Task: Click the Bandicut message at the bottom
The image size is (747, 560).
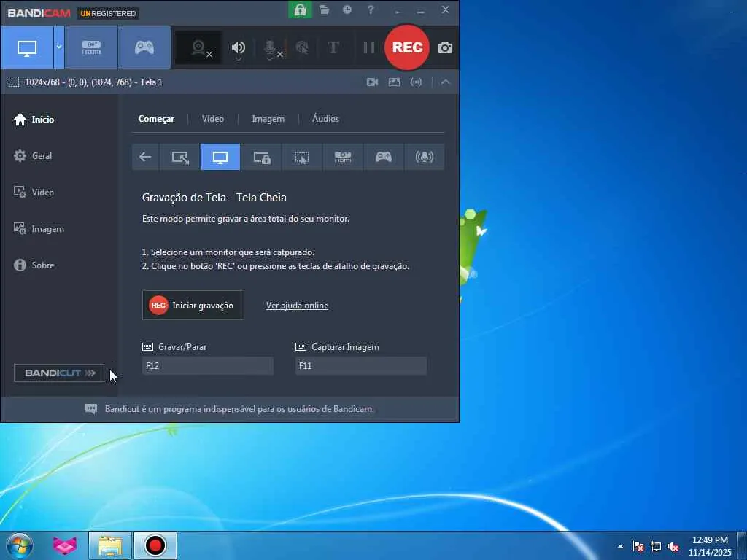Action: click(x=239, y=409)
